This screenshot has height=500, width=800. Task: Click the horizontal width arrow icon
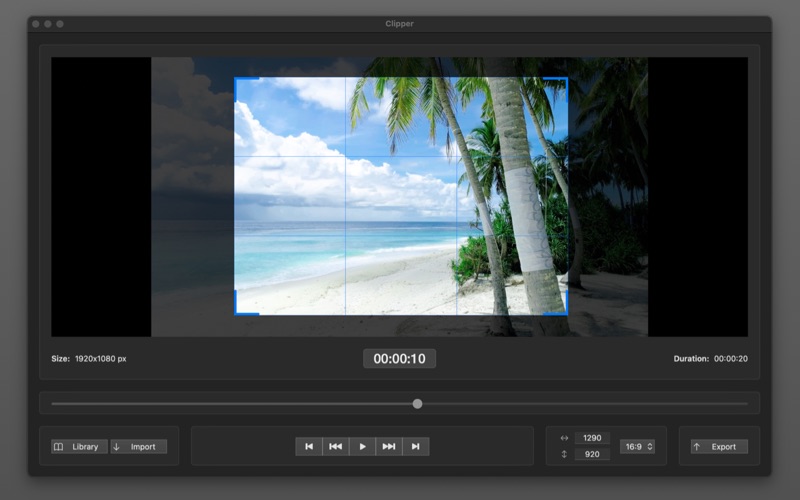(564, 438)
